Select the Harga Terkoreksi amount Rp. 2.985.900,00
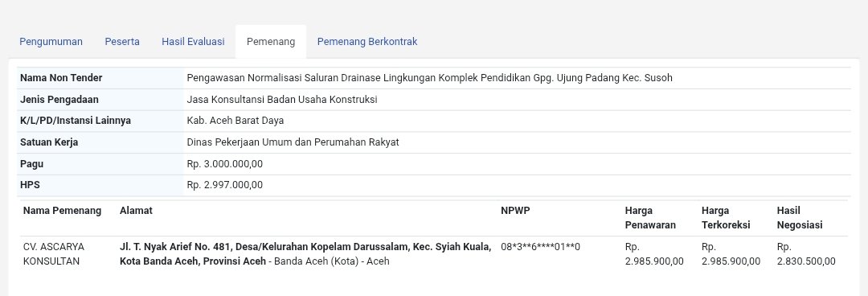The width and height of the screenshot is (868, 296). (x=731, y=254)
